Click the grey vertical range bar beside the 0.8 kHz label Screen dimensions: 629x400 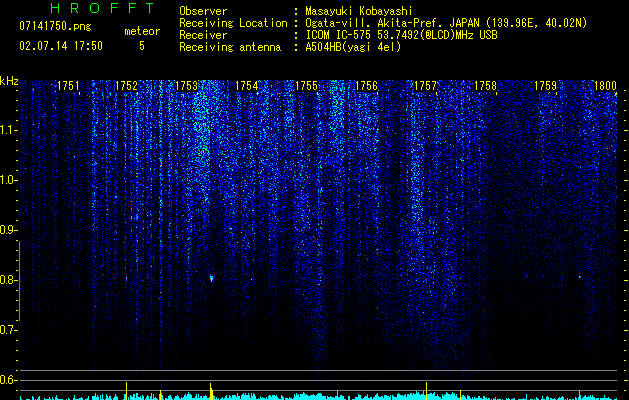click(19, 281)
